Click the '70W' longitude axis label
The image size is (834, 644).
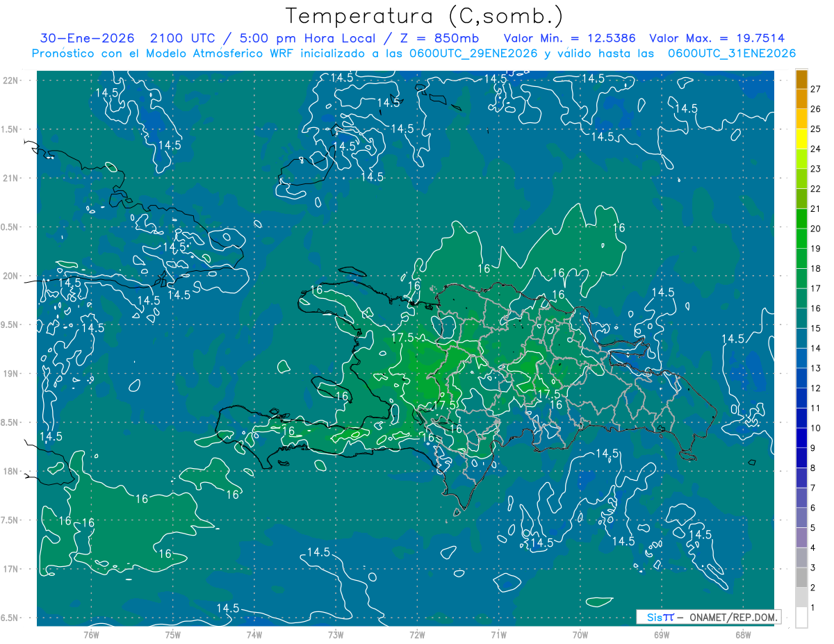(x=580, y=634)
